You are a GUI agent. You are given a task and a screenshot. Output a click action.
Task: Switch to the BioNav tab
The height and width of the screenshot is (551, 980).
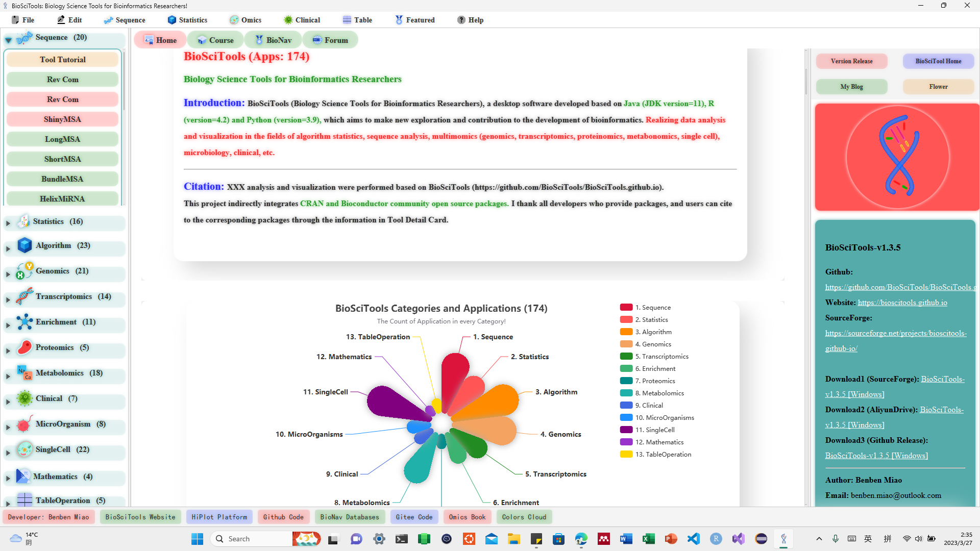coord(273,40)
